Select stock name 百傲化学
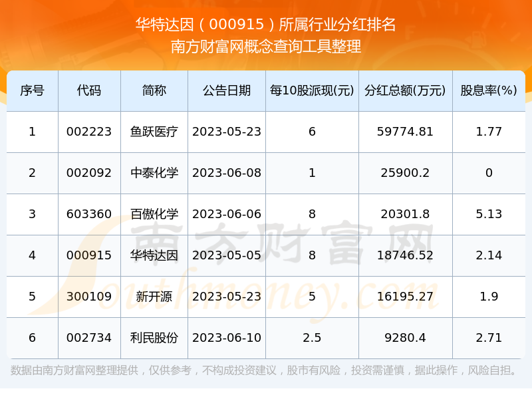The height and width of the screenshot is (403, 532). coord(154,214)
